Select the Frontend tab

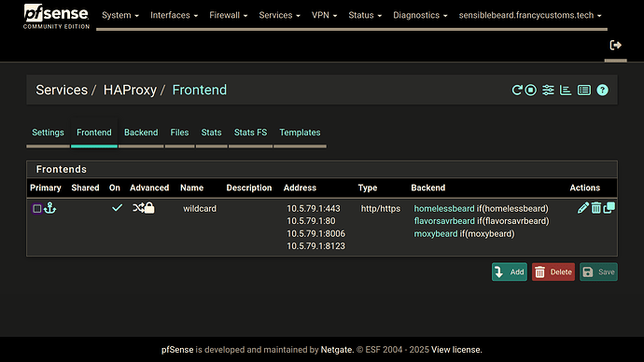click(x=94, y=132)
